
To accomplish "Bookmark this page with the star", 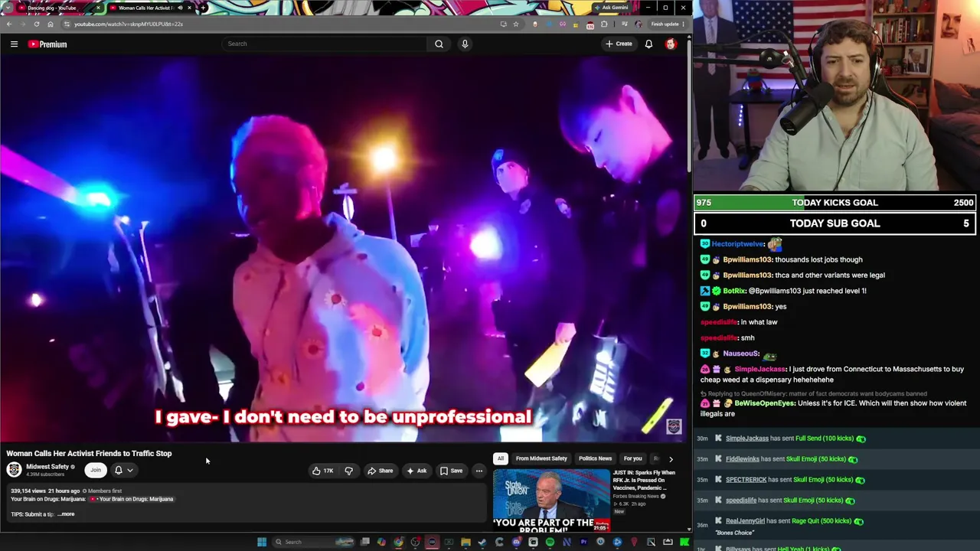I will coord(515,24).
